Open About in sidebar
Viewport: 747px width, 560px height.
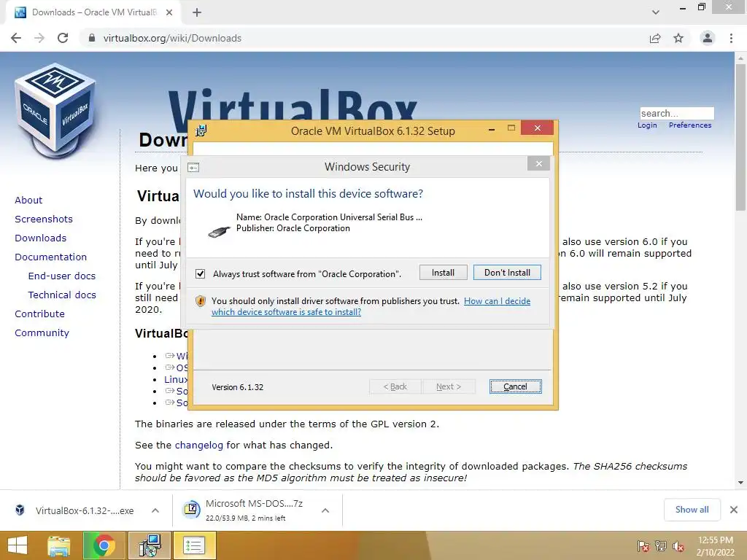pos(28,200)
